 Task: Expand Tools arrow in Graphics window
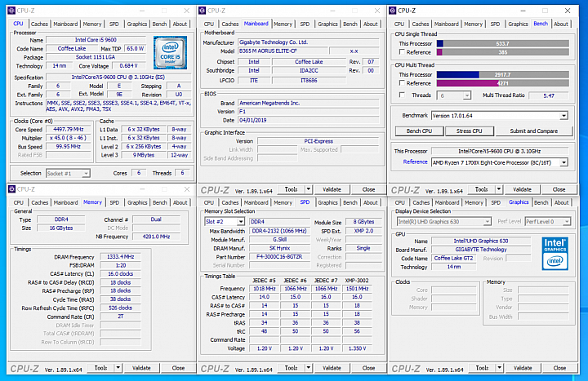499,368
